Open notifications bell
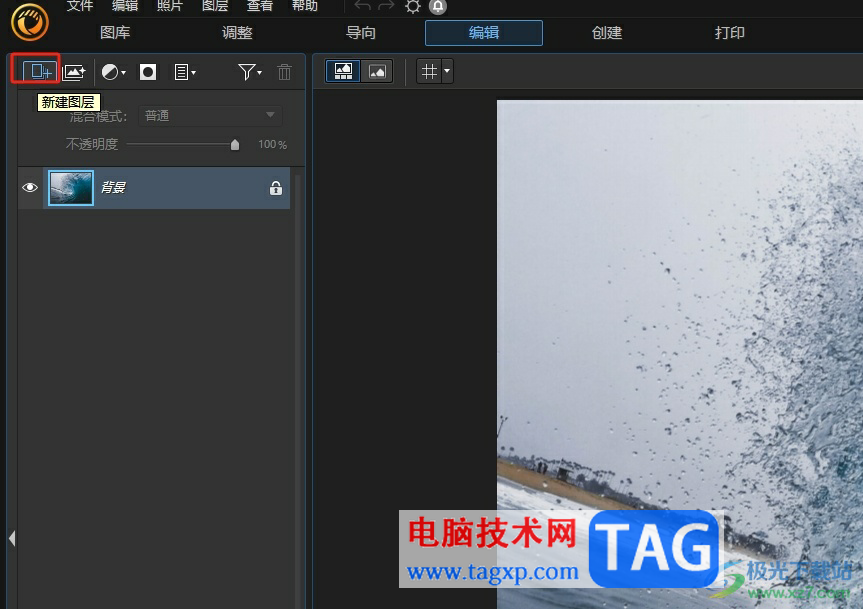Image resolution: width=863 pixels, height=609 pixels. [438, 7]
